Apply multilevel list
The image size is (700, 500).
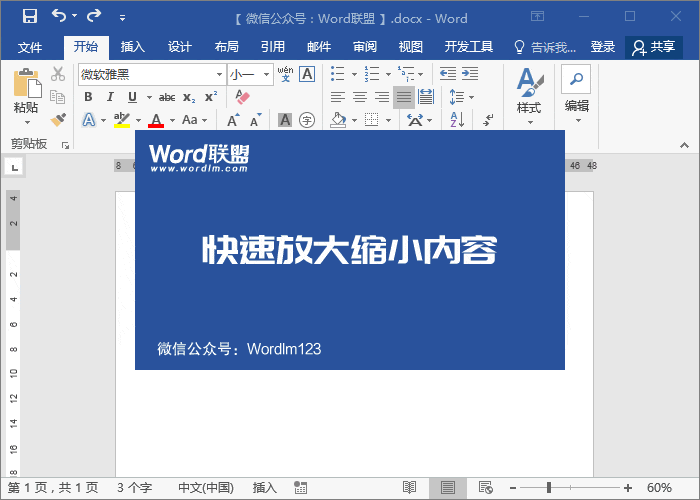click(x=406, y=74)
